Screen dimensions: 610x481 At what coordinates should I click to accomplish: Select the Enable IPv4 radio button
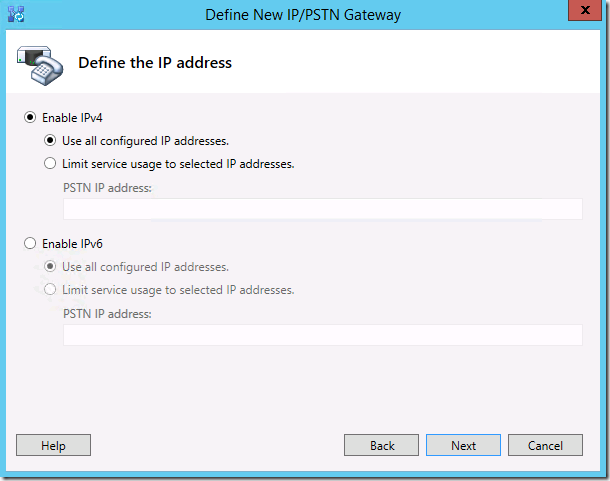point(30,117)
